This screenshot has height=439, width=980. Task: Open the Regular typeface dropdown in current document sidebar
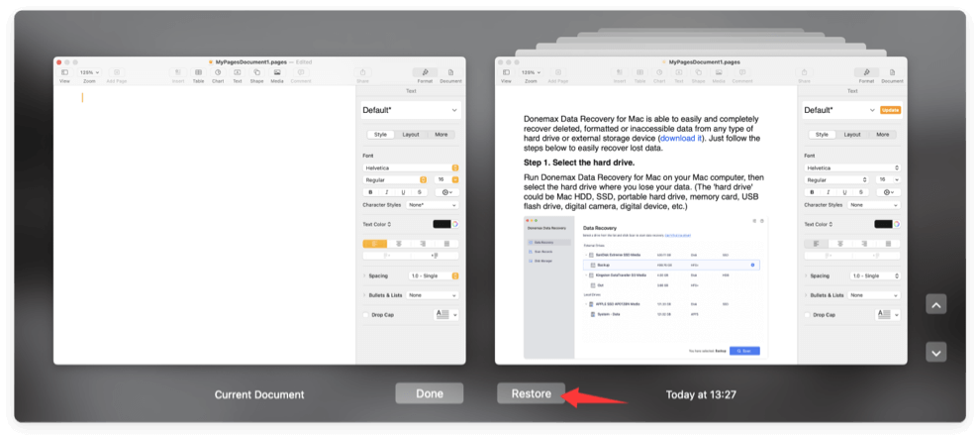(394, 180)
